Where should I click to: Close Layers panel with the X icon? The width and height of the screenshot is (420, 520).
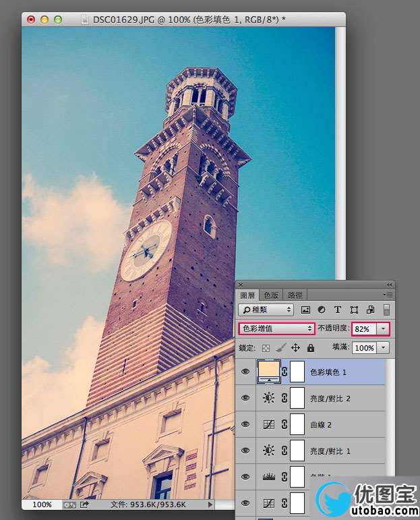pos(241,285)
